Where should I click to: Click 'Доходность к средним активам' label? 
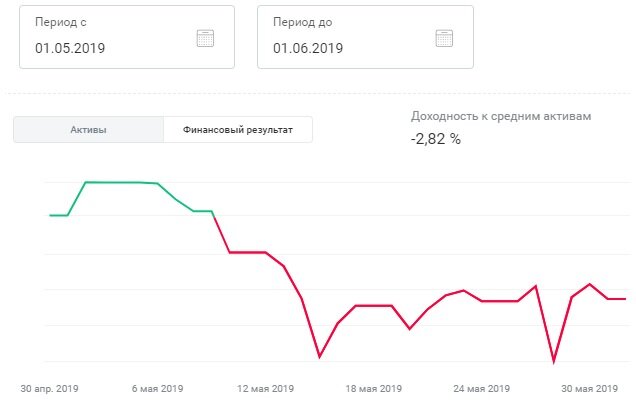501,116
